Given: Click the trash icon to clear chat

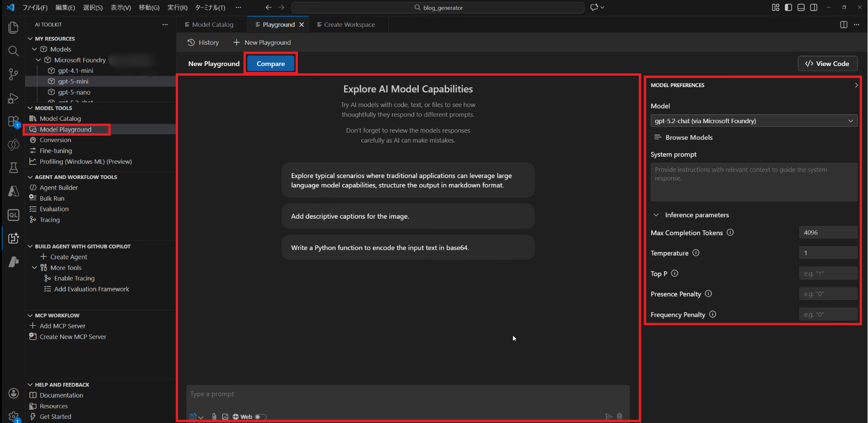Looking at the screenshot, I should [x=619, y=417].
